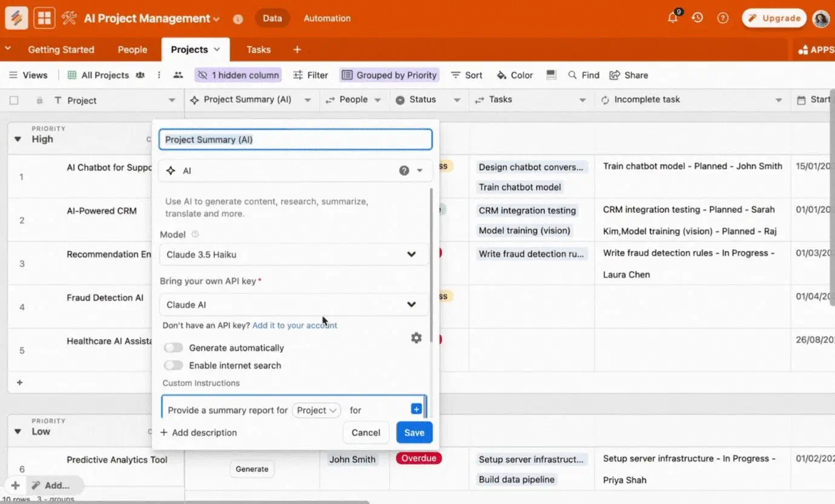The width and height of the screenshot is (835, 504).
Task: Switch to the Automation tab
Action: click(327, 18)
